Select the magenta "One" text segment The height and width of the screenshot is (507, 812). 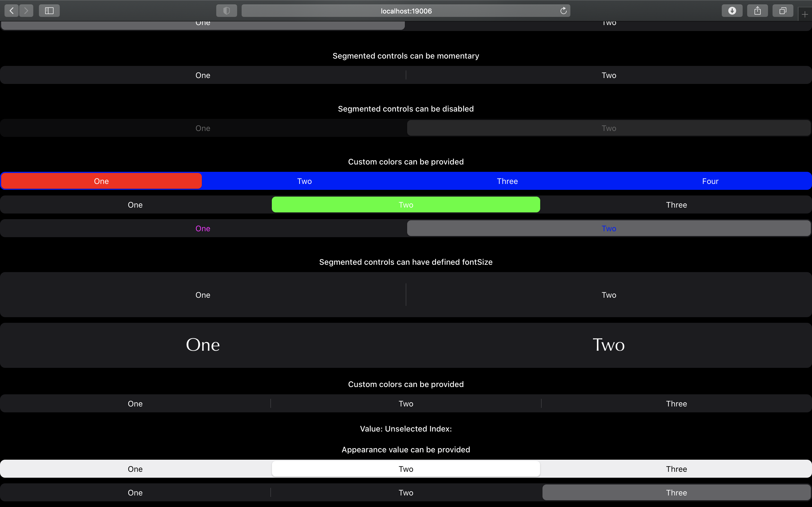pyautogui.click(x=203, y=228)
